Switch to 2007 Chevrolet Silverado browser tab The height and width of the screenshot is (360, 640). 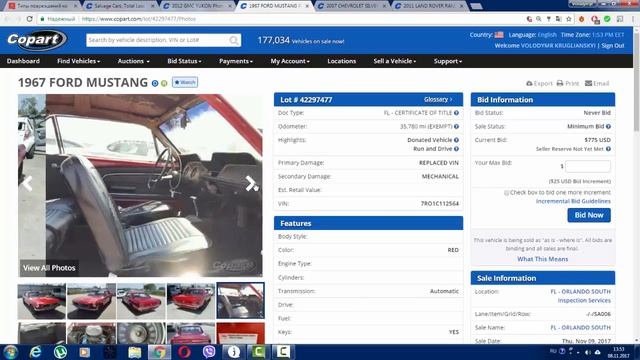click(351, 6)
